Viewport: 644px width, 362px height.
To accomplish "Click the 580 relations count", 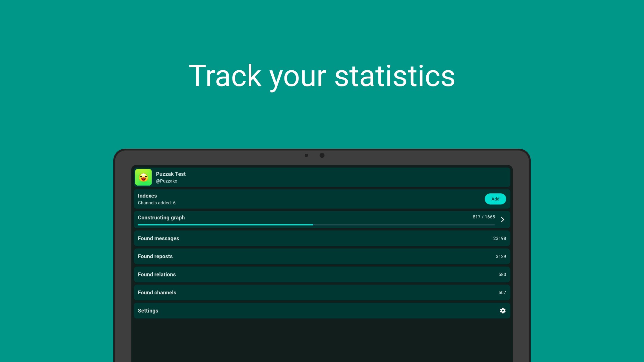I will [502, 274].
